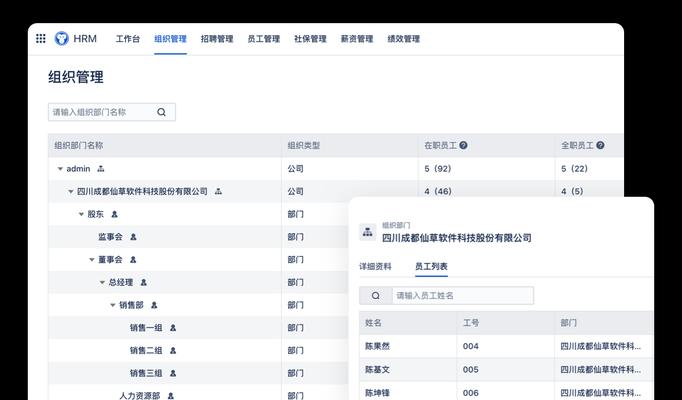Open the 社保管理 menu

[310, 39]
